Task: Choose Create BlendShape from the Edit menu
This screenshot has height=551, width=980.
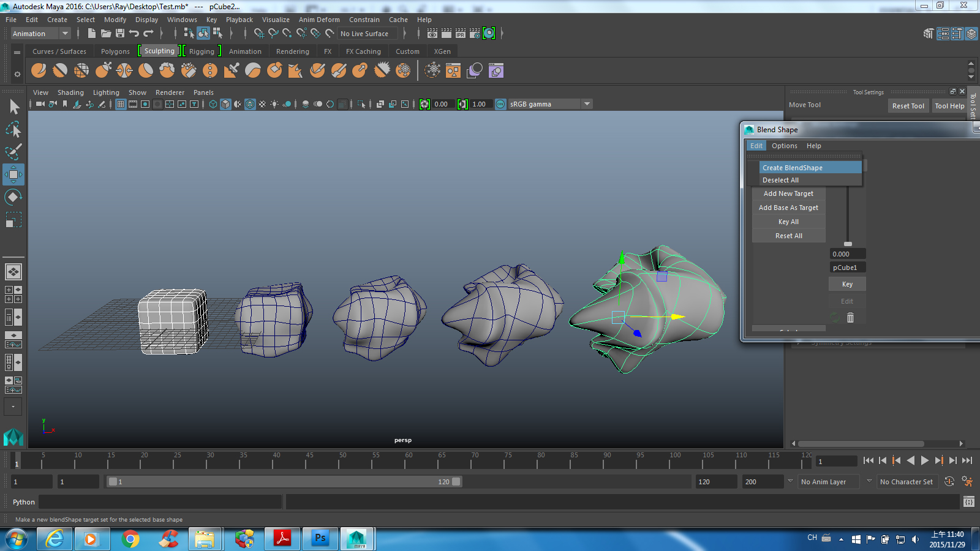Action: [792, 167]
